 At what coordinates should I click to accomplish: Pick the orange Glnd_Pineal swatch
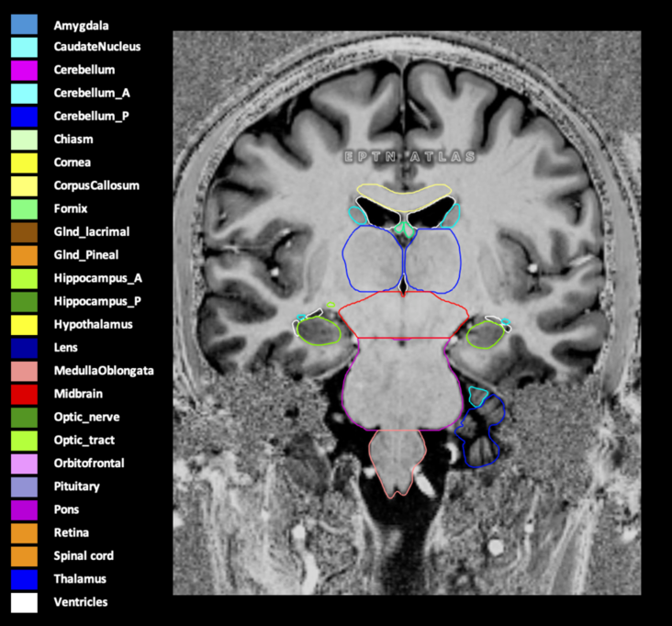(x=24, y=256)
